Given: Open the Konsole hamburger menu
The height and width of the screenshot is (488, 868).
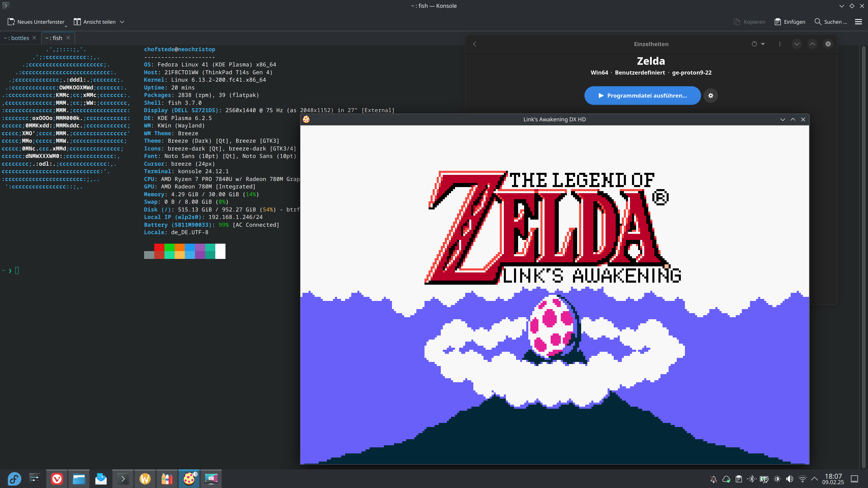Looking at the screenshot, I should [858, 22].
